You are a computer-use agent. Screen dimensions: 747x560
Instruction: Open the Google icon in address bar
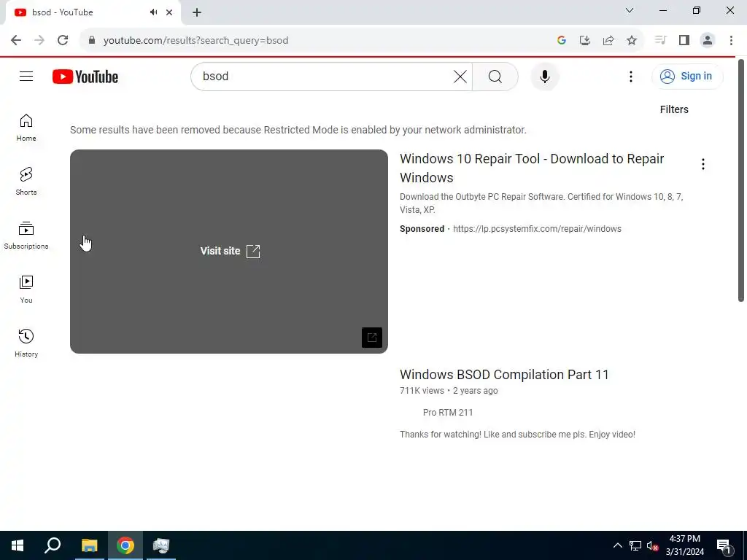562,41
